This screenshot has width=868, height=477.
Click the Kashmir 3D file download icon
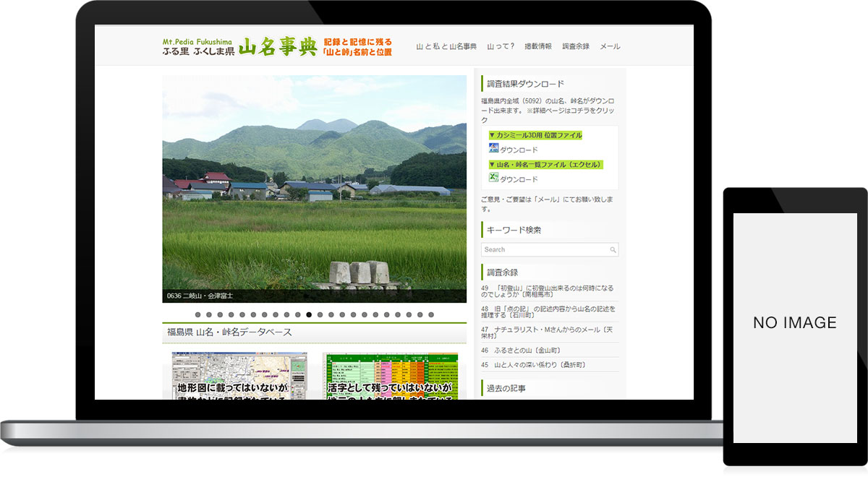493,148
